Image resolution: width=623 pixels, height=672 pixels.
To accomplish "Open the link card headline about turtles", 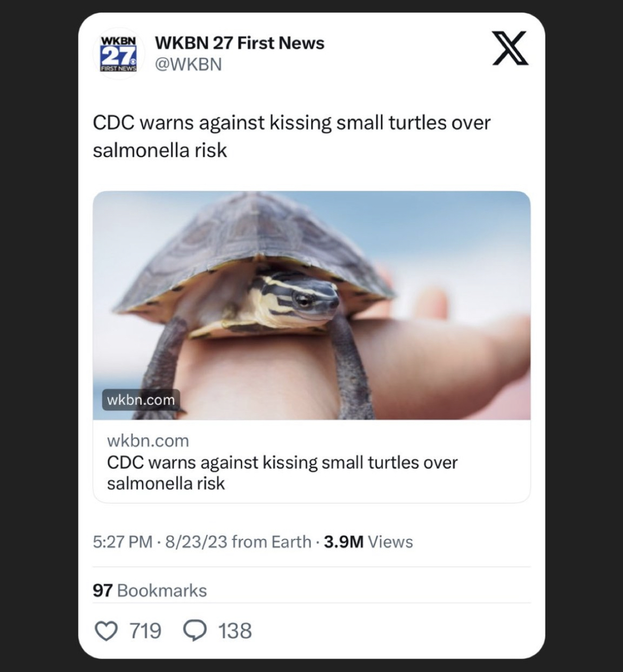I will pyautogui.click(x=282, y=472).
